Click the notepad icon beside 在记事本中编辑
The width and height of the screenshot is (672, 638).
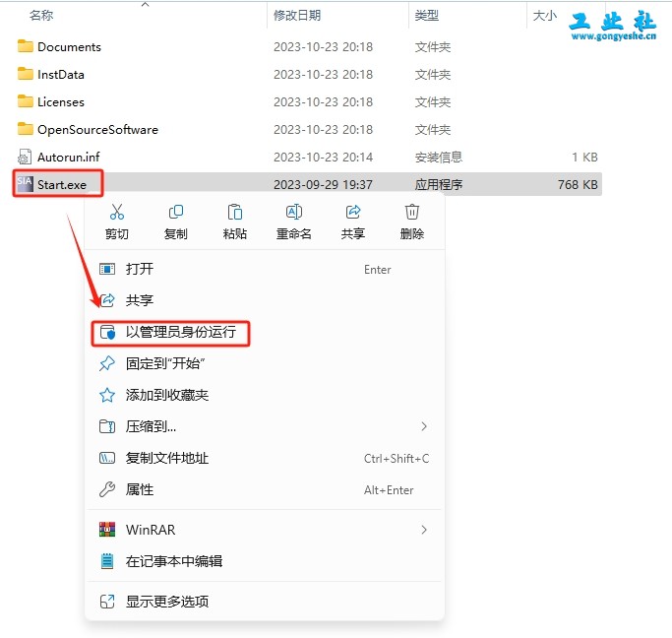[x=107, y=561]
